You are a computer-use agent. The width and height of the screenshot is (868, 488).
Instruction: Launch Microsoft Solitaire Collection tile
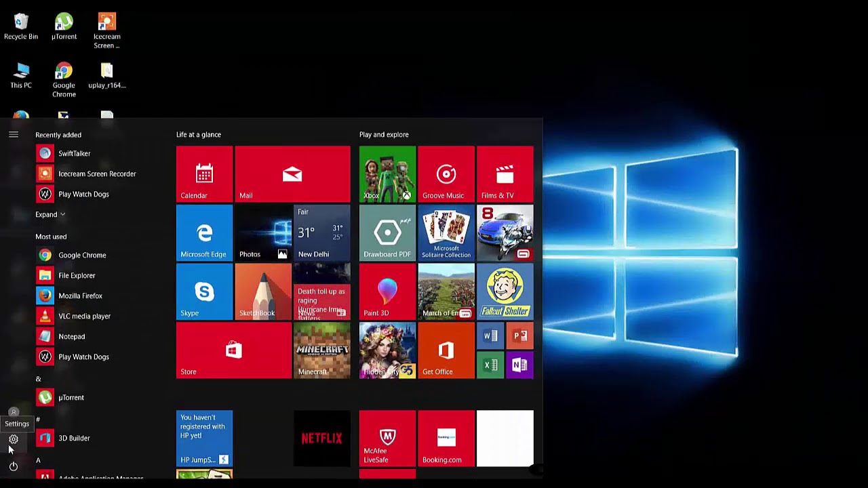446,233
